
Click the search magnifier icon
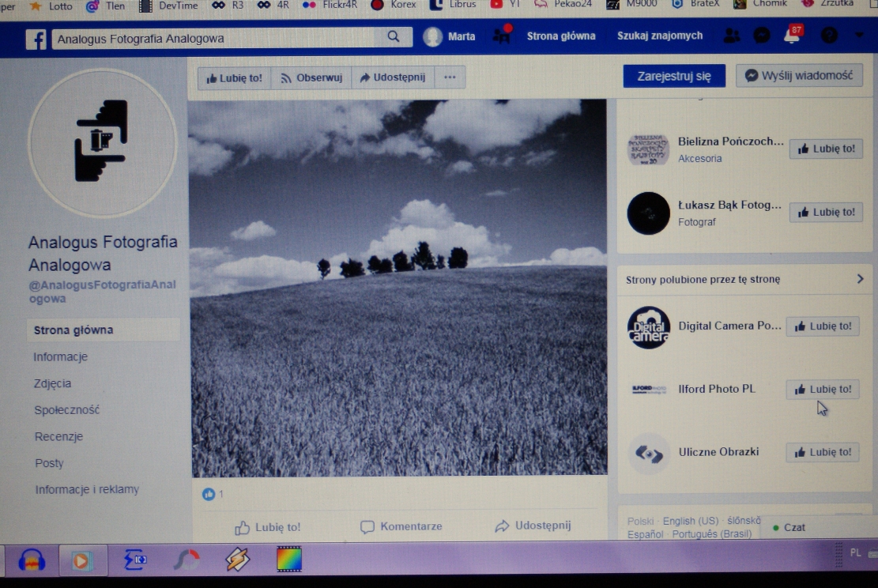pyautogui.click(x=393, y=37)
